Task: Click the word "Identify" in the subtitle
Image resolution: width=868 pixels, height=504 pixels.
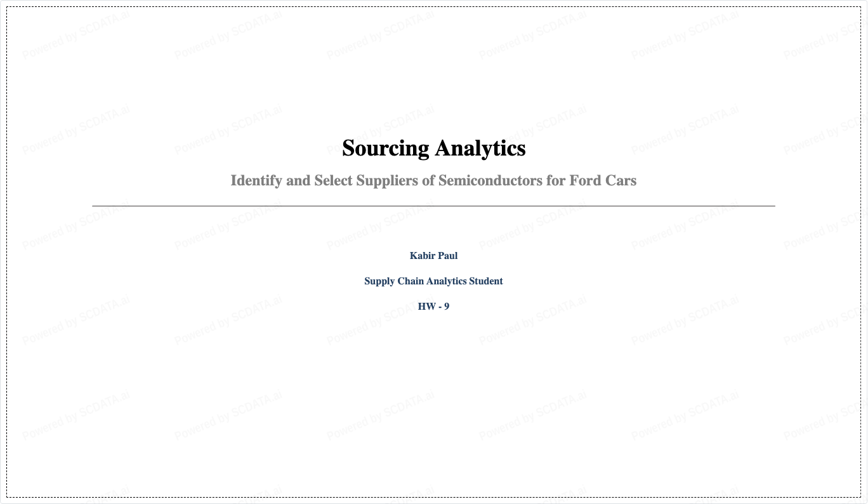Action: 256,181
